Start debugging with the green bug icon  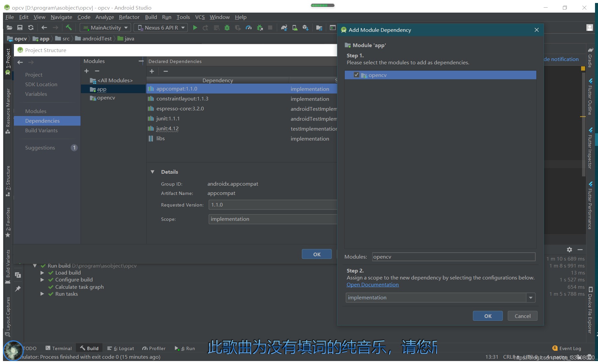[x=227, y=28]
